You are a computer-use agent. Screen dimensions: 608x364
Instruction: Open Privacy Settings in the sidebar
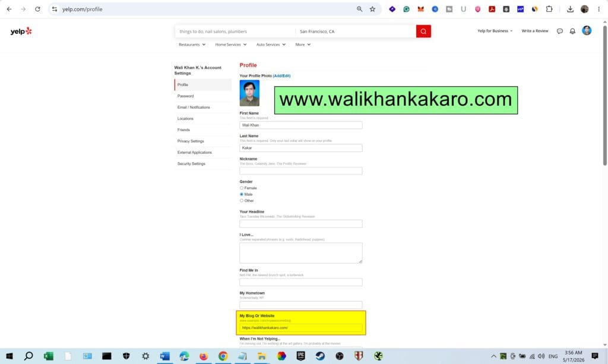pyautogui.click(x=203, y=141)
